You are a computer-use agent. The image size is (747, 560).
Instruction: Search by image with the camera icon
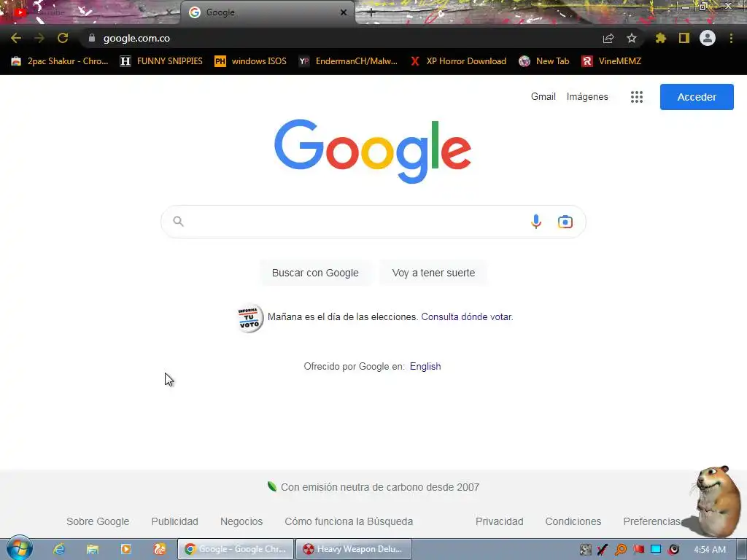coord(565,222)
